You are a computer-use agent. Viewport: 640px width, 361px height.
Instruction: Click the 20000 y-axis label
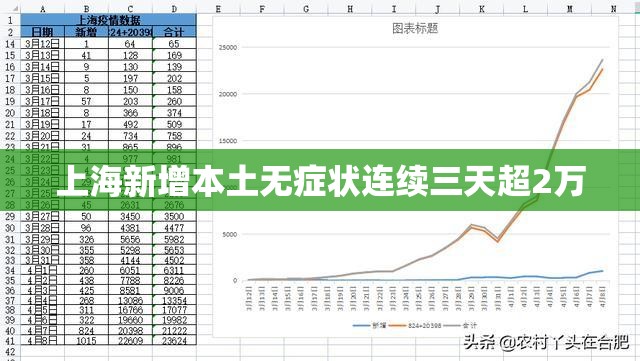point(228,94)
